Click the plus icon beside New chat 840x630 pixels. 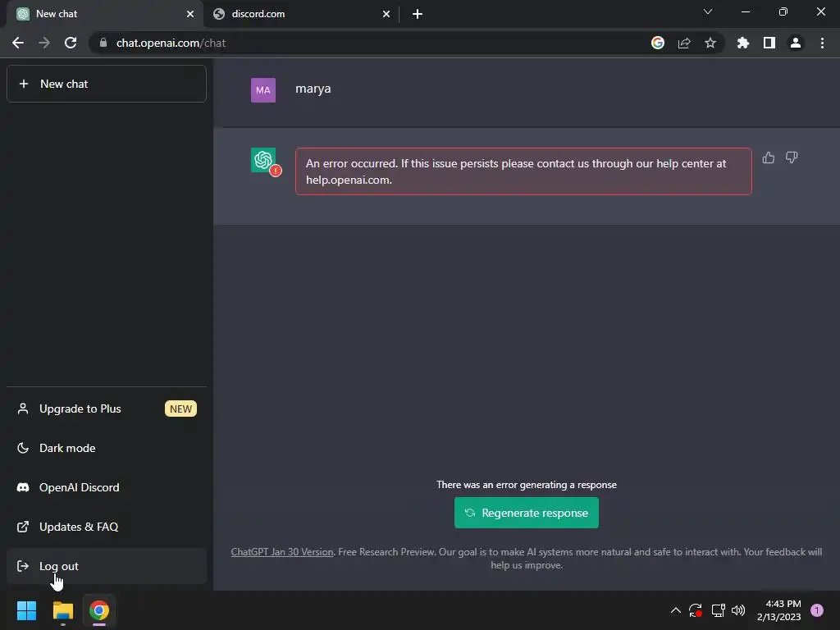pyautogui.click(x=24, y=84)
